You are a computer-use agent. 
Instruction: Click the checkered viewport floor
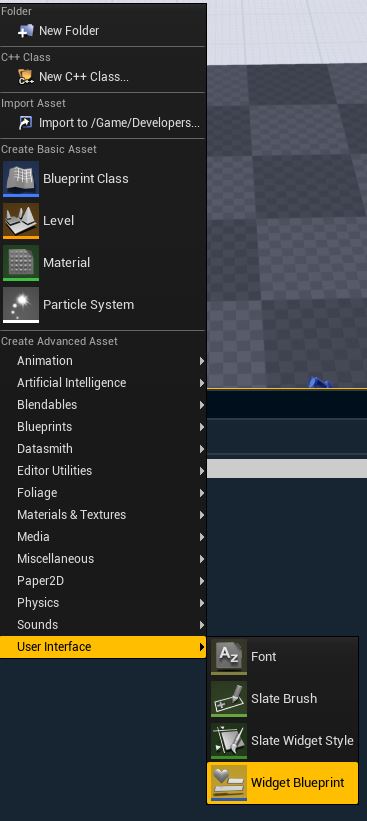click(x=287, y=225)
